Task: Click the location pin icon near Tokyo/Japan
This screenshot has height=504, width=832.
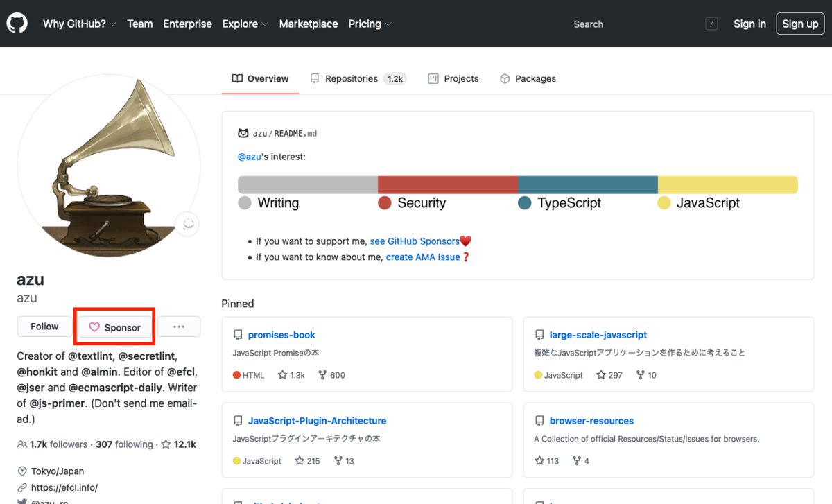Action: point(21,471)
